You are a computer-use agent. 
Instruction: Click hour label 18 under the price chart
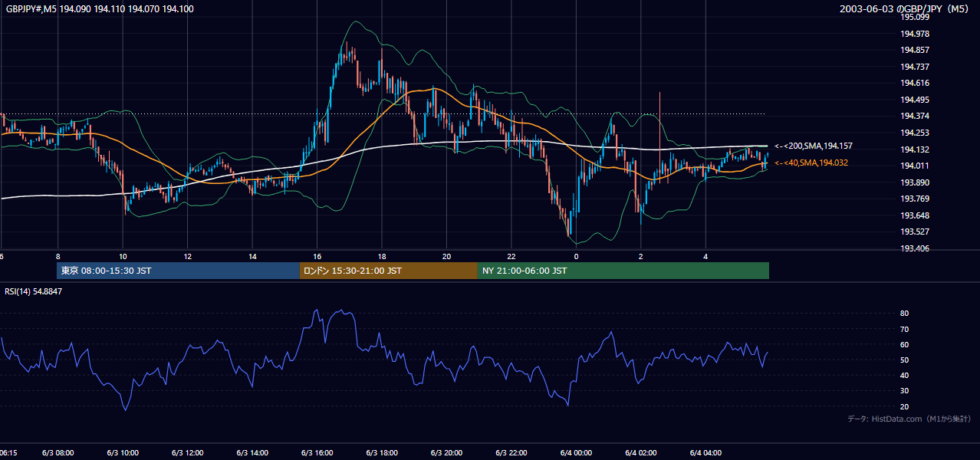382,257
